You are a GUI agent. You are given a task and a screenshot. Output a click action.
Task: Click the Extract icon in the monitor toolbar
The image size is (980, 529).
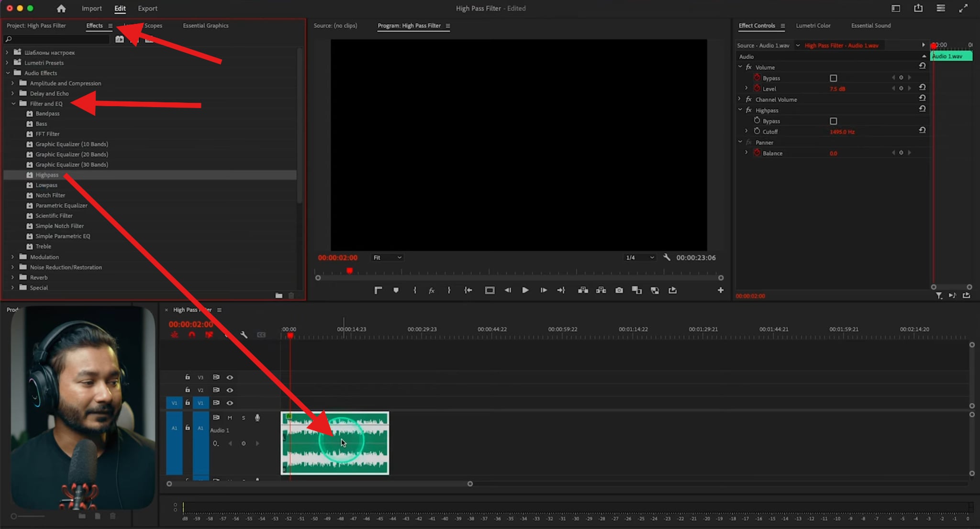[x=601, y=290]
